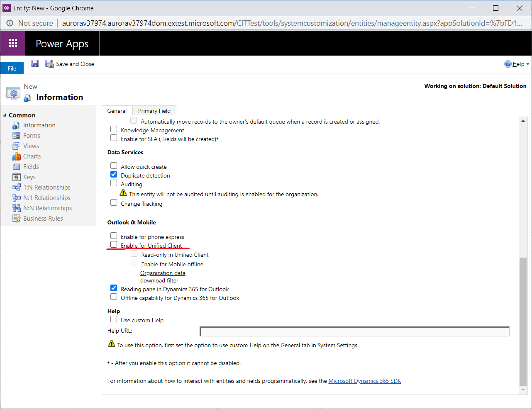
Task: Open Organization data download filter link
Action: [x=163, y=277]
